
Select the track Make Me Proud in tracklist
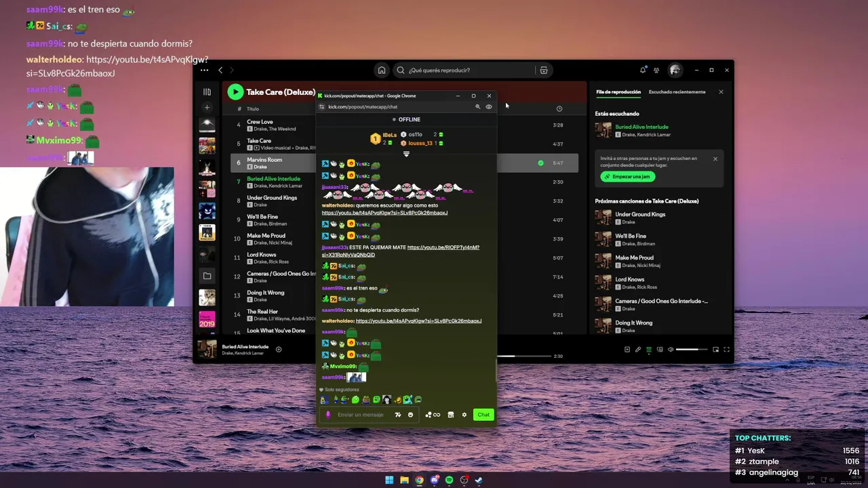(266, 236)
